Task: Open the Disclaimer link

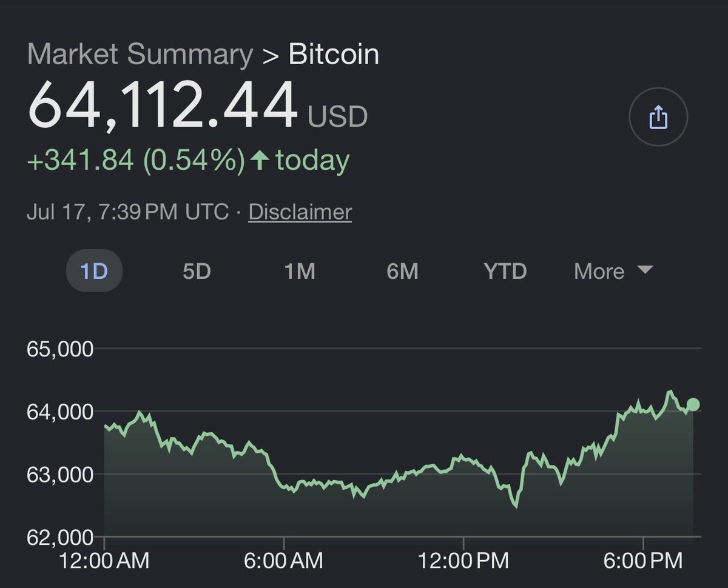Action: pyautogui.click(x=300, y=212)
